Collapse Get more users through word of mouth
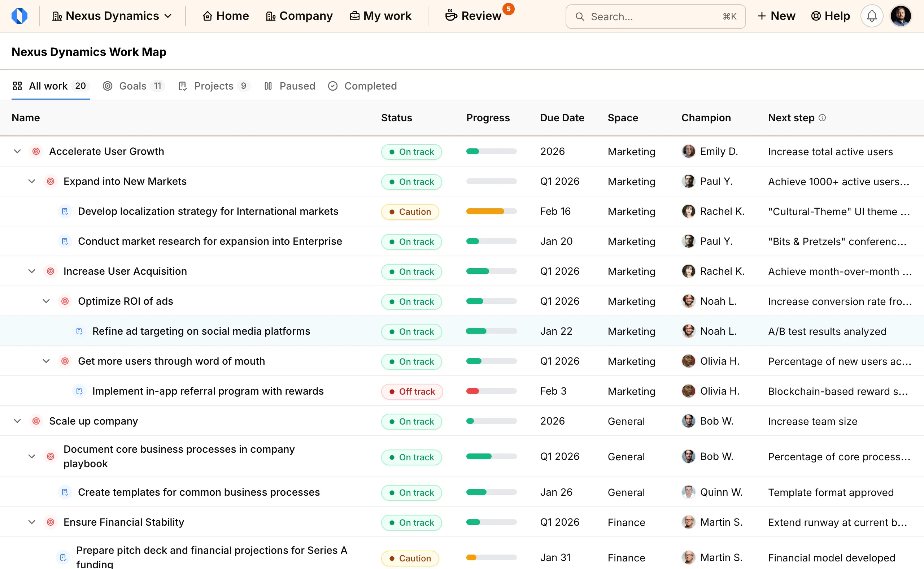 pos(46,361)
